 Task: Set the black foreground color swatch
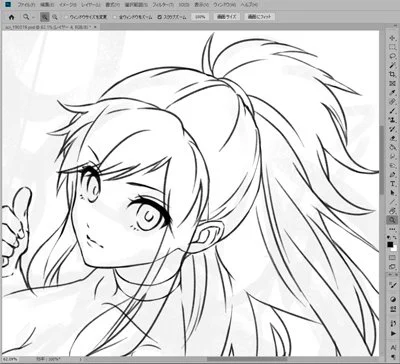coord(390,245)
